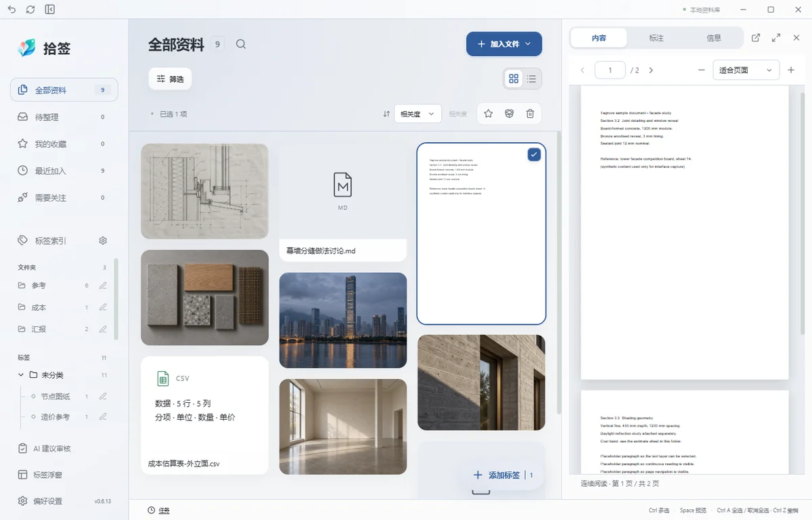Viewport: 812px width, 520px height.
Task: Toggle sort direction arrows icon
Action: 386,114
